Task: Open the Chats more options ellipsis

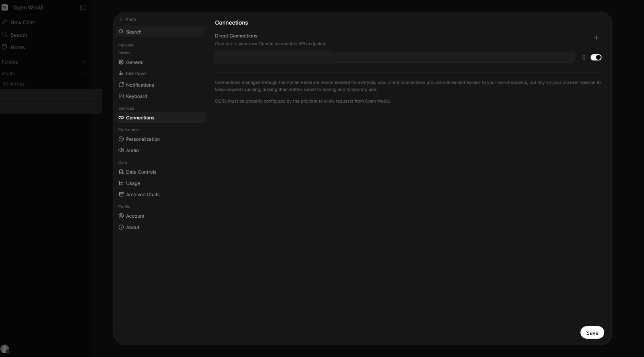Action: pyautogui.click(x=84, y=73)
